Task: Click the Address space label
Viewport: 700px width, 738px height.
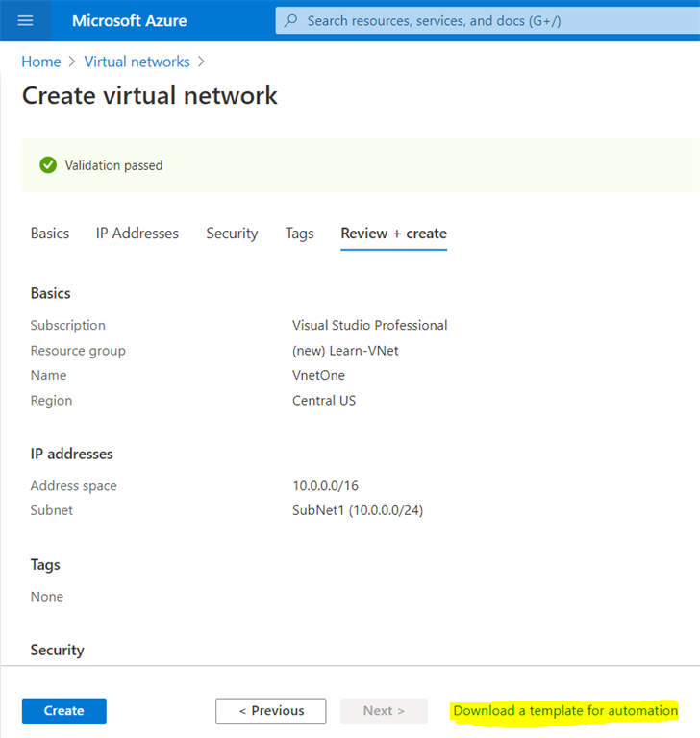Action: [x=73, y=485]
